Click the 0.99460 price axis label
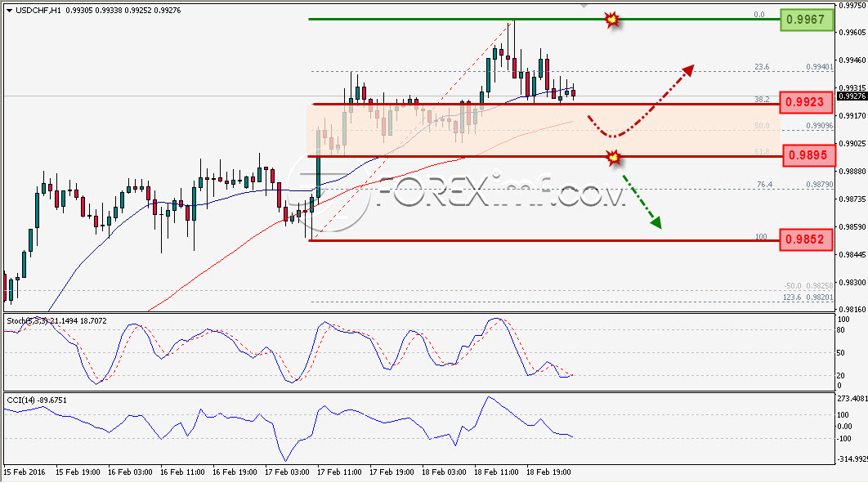The image size is (868, 483). 852,60
